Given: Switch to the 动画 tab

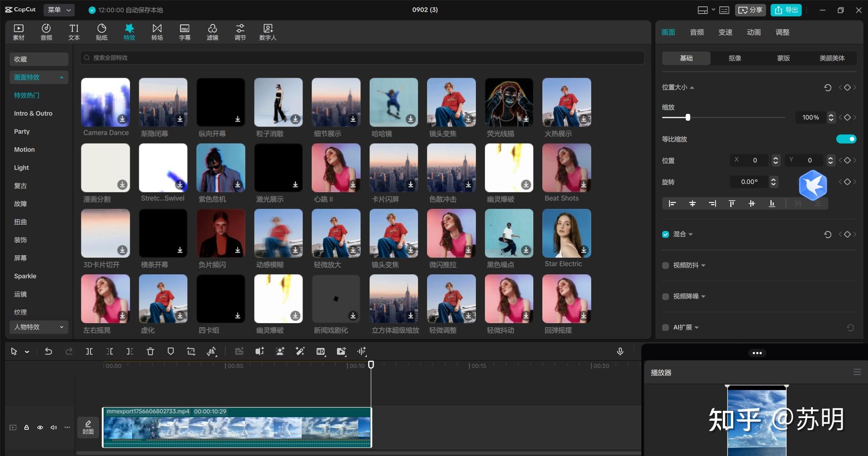Looking at the screenshot, I should tap(754, 32).
